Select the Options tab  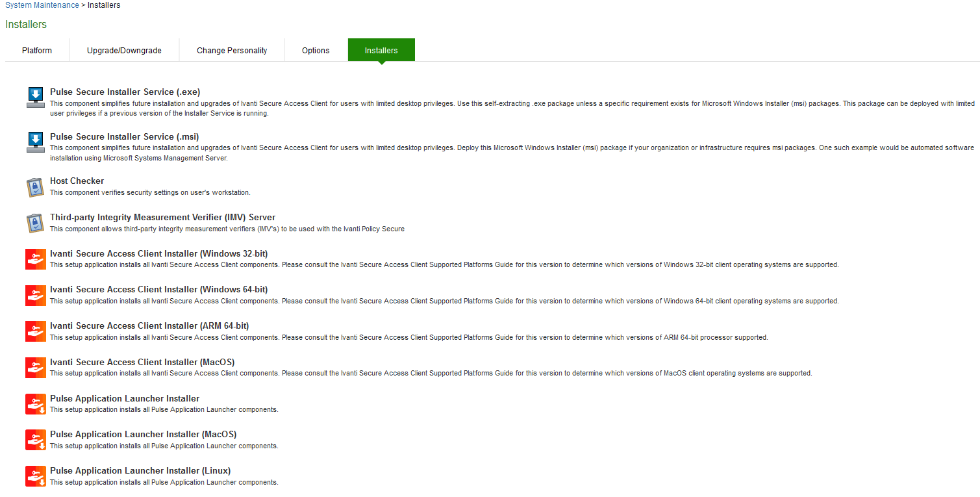coord(316,50)
